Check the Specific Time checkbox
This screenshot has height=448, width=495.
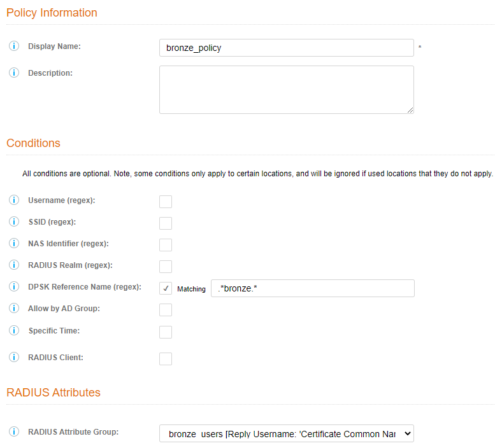pos(166,332)
